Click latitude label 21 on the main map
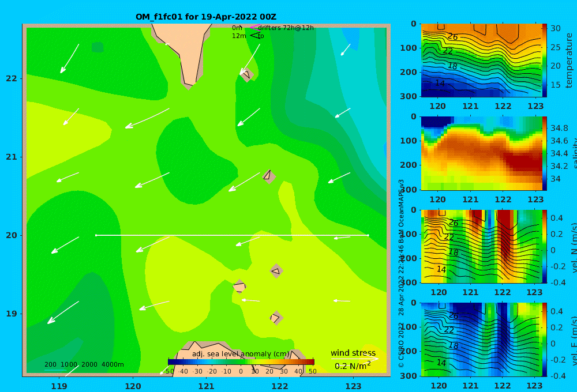This screenshot has width=577, height=392. [x=12, y=157]
